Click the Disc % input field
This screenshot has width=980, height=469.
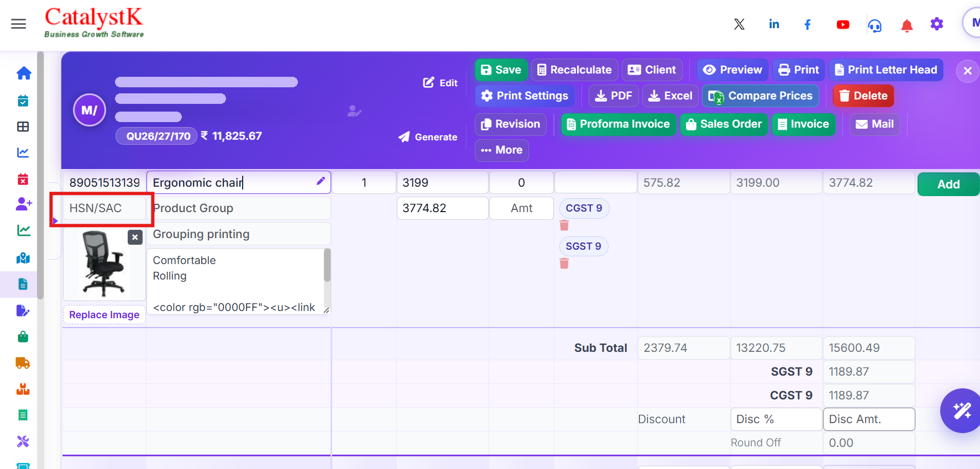pos(776,419)
